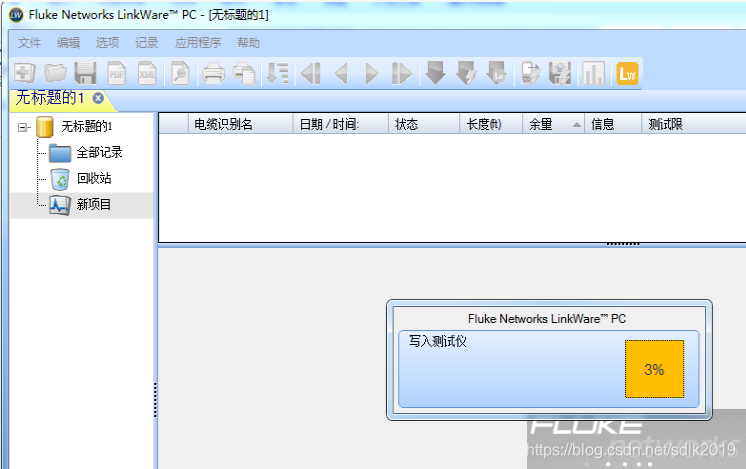Select 新项目 in the tree
Image resolution: width=746 pixels, height=469 pixels.
coord(94,205)
